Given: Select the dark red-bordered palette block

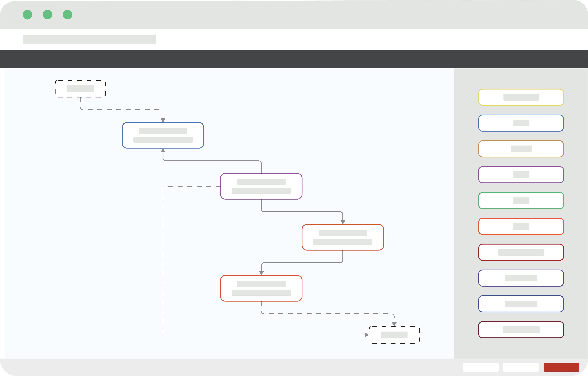Looking at the screenshot, I should click(x=521, y=252).
